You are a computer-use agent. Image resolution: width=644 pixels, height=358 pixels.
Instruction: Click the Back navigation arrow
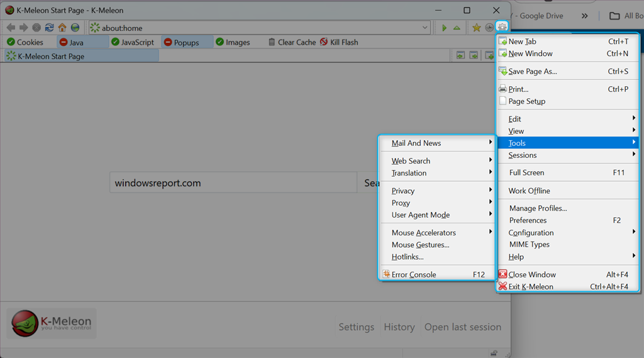[11, 28]
